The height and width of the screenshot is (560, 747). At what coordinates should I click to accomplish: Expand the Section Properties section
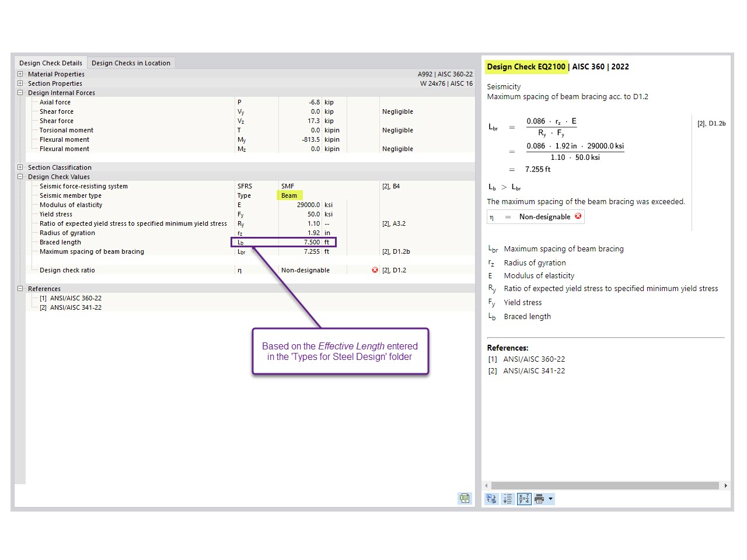(20, 83)
